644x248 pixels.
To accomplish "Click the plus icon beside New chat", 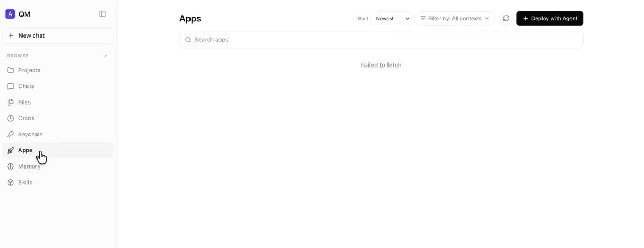I will click(11, 35).
